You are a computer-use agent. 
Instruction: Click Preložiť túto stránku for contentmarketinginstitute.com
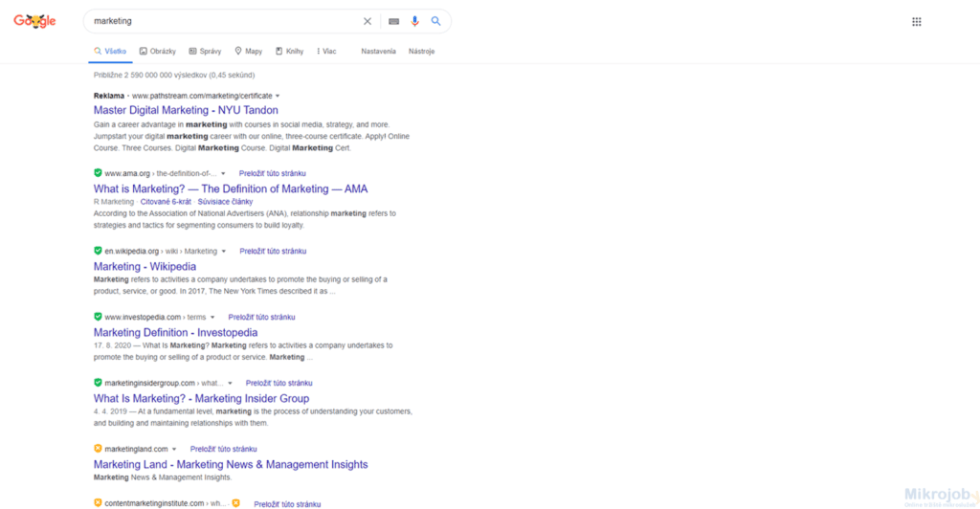[x=287, y=504]
